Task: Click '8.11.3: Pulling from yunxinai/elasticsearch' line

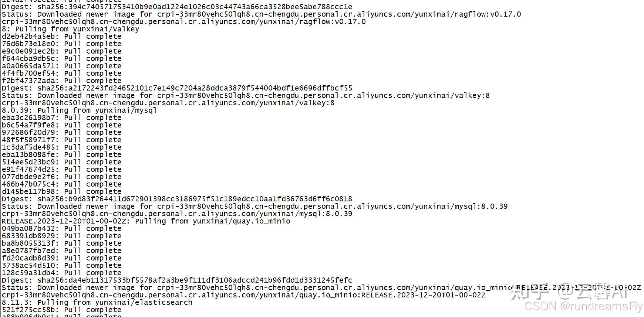Action: pos(97,303)
